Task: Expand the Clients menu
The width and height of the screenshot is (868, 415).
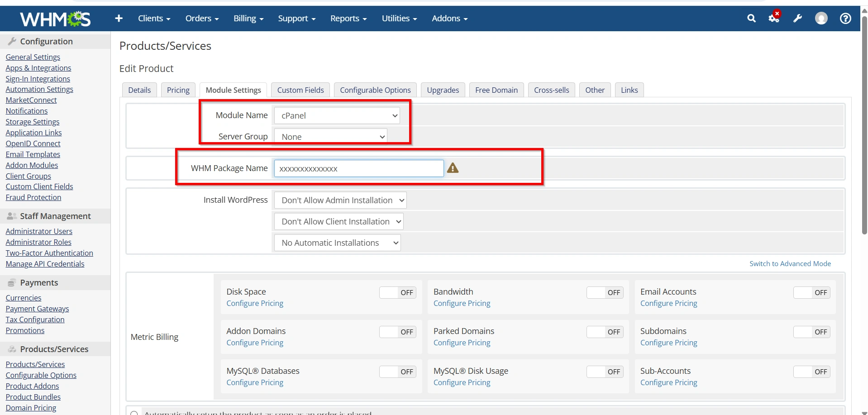Action: pos(154,18)
